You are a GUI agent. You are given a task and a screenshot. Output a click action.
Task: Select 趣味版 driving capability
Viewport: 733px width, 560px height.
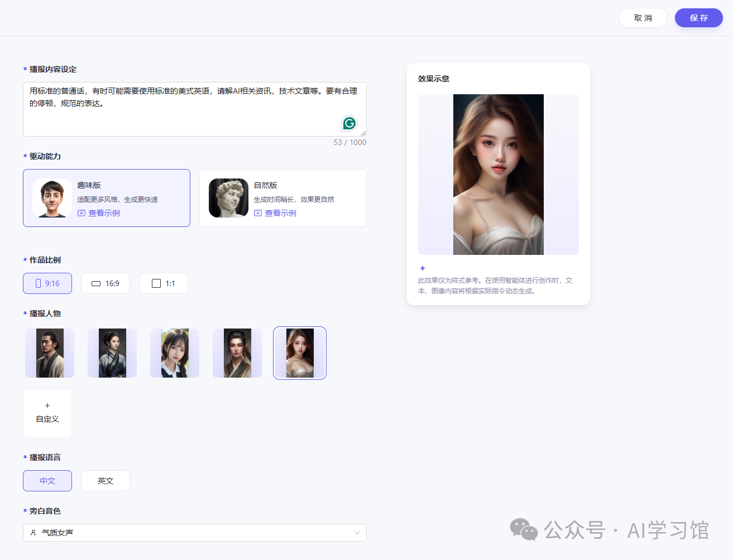click(x=106, y=198)
